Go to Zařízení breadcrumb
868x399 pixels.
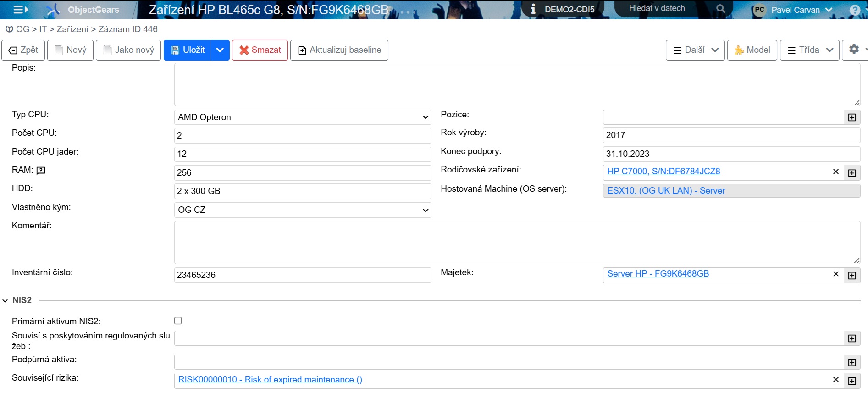click(72, 29)
